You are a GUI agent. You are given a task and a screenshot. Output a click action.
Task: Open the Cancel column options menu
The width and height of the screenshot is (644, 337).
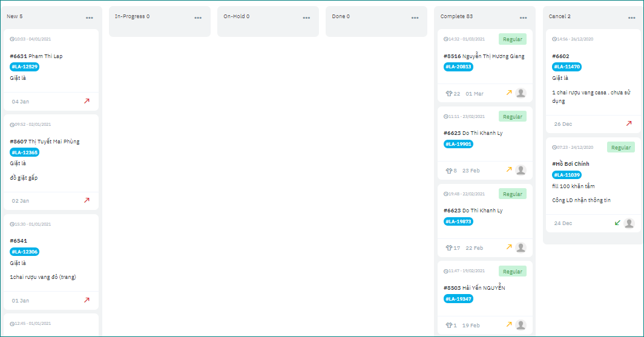631,18
